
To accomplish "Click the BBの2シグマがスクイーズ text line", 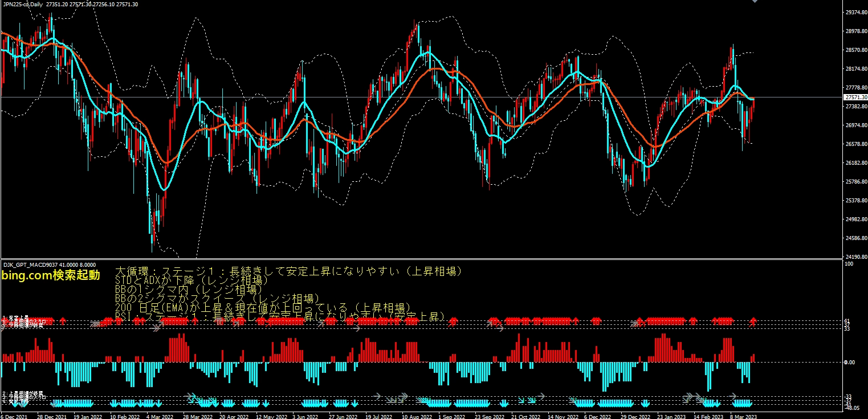I will click(x=217, y=299).
